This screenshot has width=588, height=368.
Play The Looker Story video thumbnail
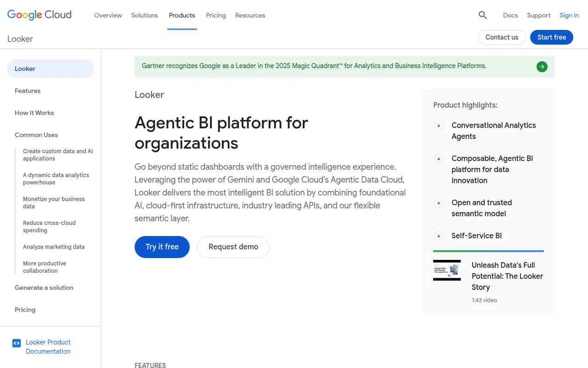click(x=447, y=270)
